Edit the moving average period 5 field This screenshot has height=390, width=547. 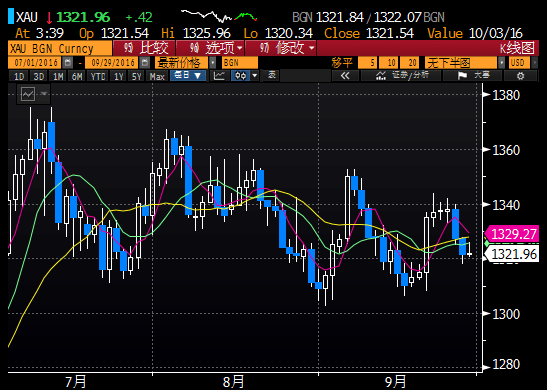click(368, 63)
